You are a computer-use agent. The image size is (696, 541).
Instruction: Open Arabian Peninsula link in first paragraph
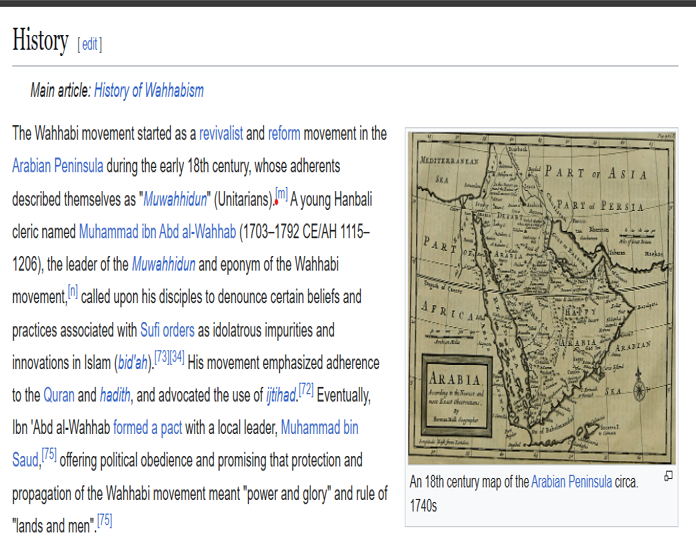(58, 166)
